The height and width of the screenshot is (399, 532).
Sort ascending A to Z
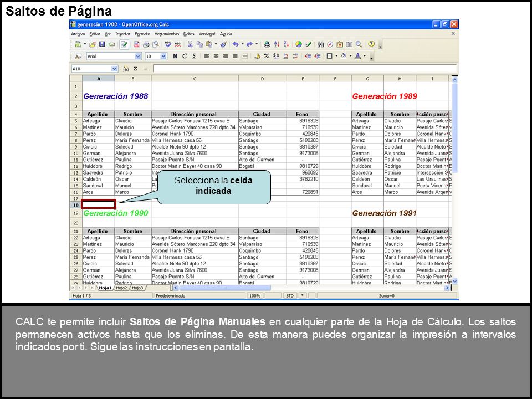click(277, 44)
